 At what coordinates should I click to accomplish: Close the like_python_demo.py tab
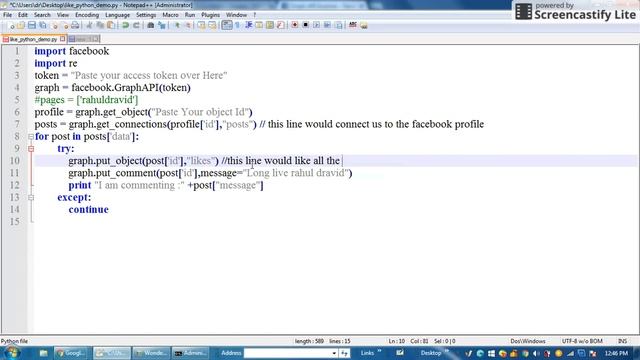coord(62,39)
